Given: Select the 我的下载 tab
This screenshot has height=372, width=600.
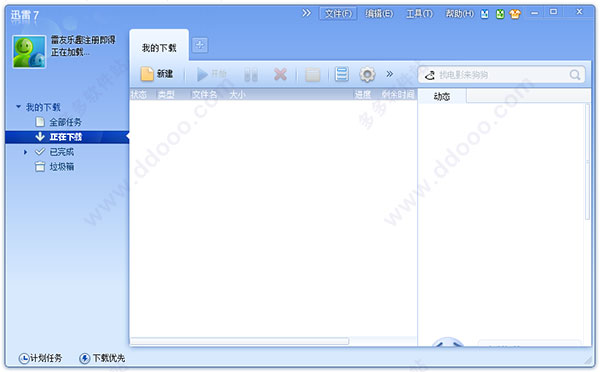Looking at the screenshot, I should tap(159, 47).
